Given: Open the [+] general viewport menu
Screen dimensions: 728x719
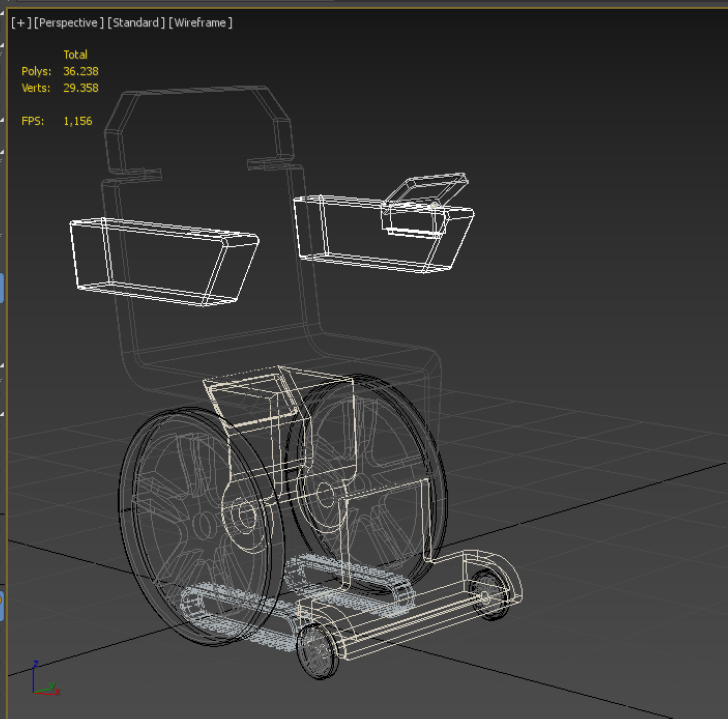Looking at the screenshot, I should (x=21, y=23).
